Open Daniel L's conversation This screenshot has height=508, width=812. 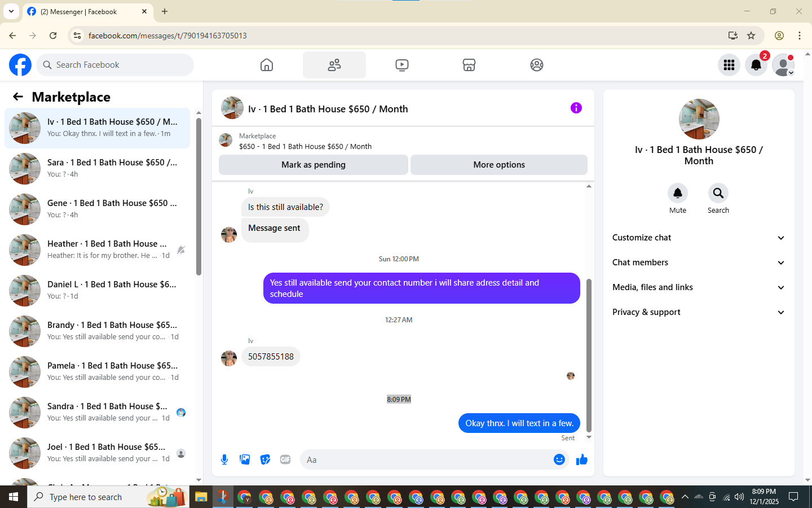click(97, 290)
